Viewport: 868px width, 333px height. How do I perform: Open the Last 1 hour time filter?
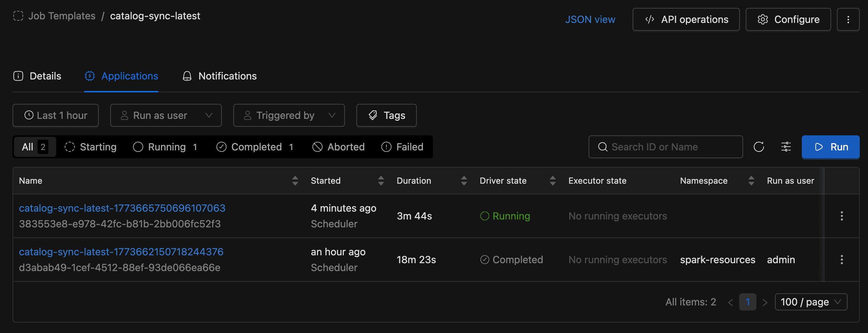(55, 115)
